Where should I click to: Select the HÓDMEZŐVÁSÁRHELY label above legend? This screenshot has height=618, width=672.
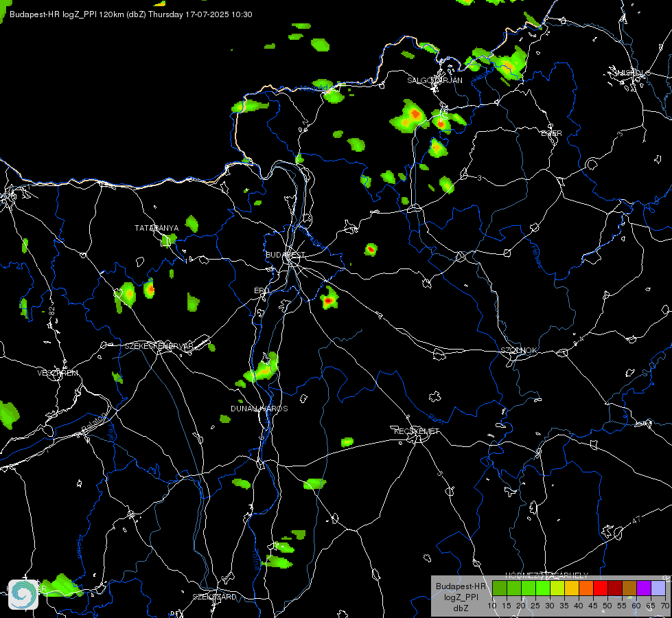[x=546, y=575]
